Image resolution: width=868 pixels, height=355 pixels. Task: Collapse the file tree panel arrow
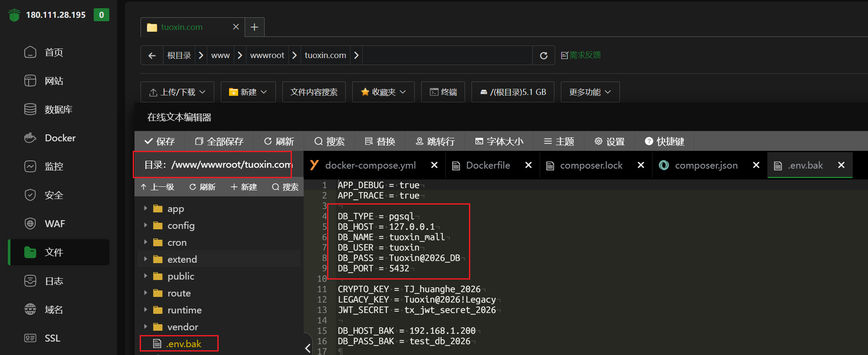click(308, 348)
